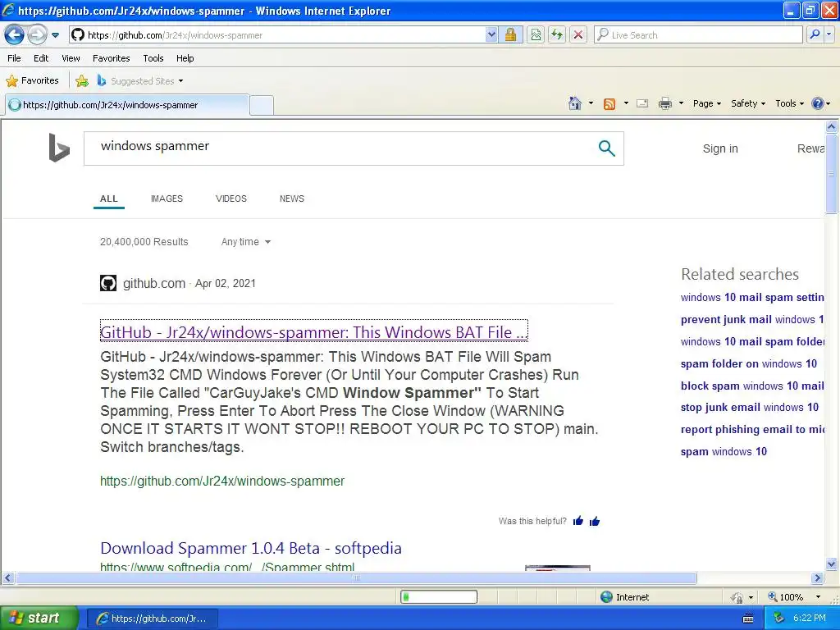Screen dimensions: 840x630
Task: Click the security padlock icon
Action: click(x=510, y=35)
